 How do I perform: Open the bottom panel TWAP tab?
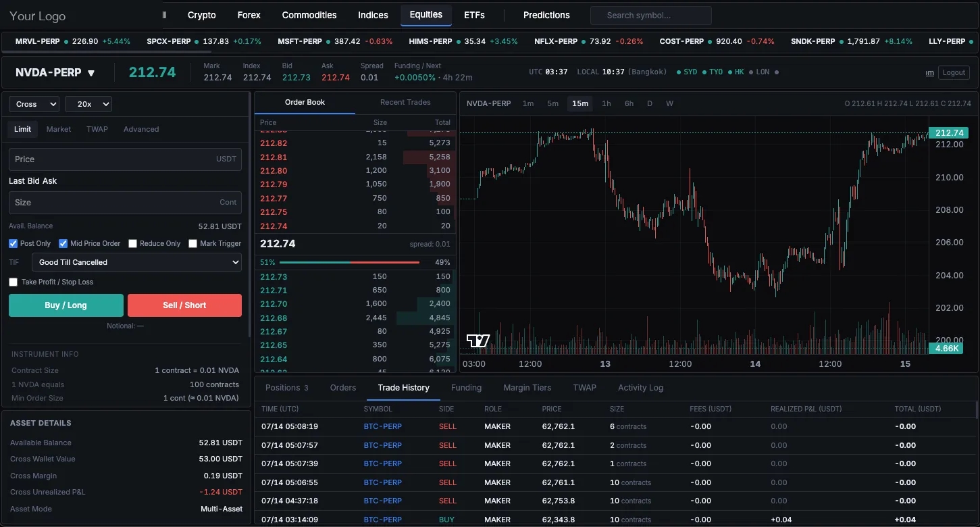click(585, 388)
